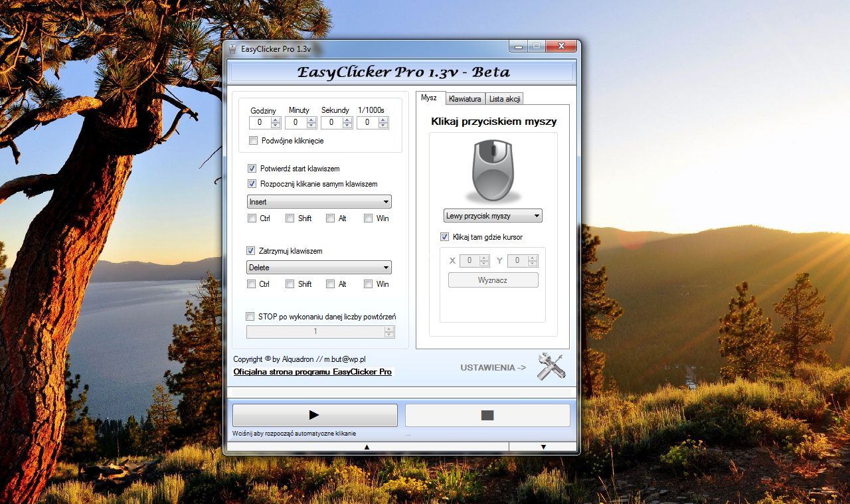Uncheck the Zatrzymuj klawiszem option
The image size is (850, 504).
click(251, 250)
